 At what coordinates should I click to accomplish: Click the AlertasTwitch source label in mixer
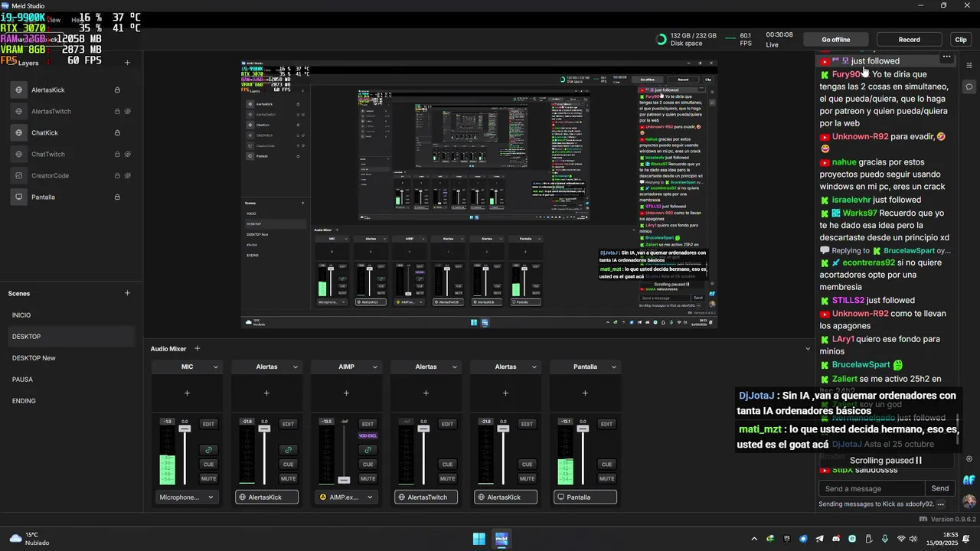point(426,497)
